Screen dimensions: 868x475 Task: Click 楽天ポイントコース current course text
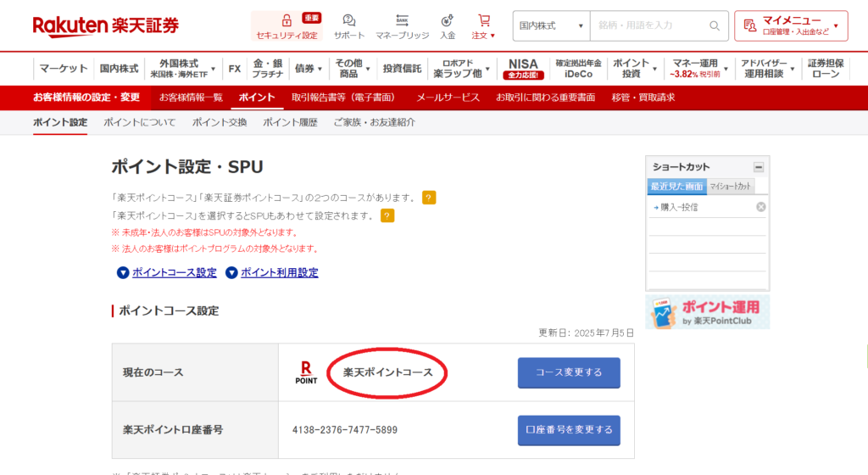click(387, 372)
